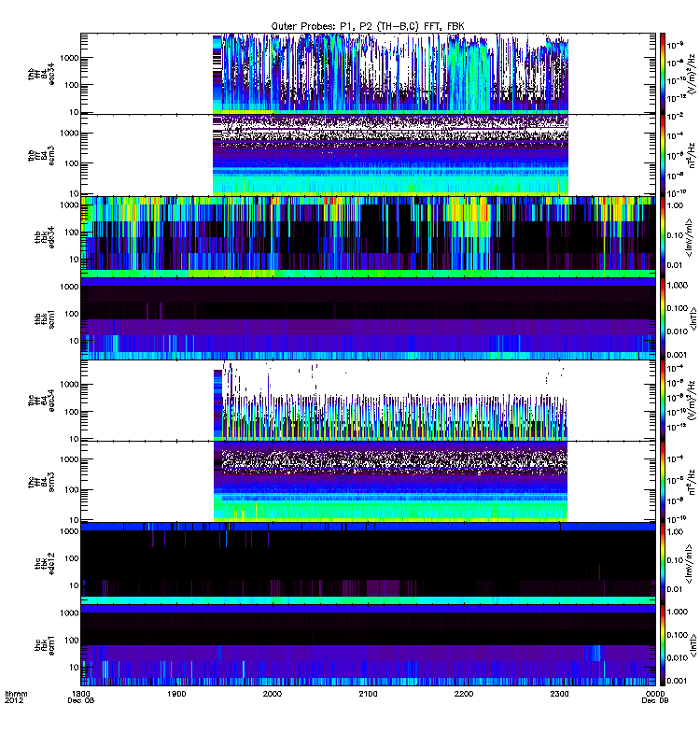Image resolution: width=700 pixels, height=747 pixels.
Task: Click the '2000' time tick label
Action: 273,694
